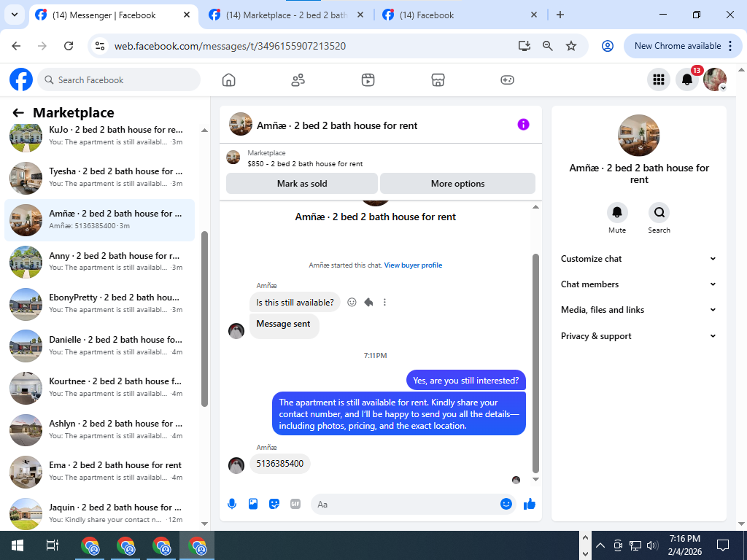This screenshot has width=747, height=560.
Task: Open Kourtnee conversation
Action: 99,388
